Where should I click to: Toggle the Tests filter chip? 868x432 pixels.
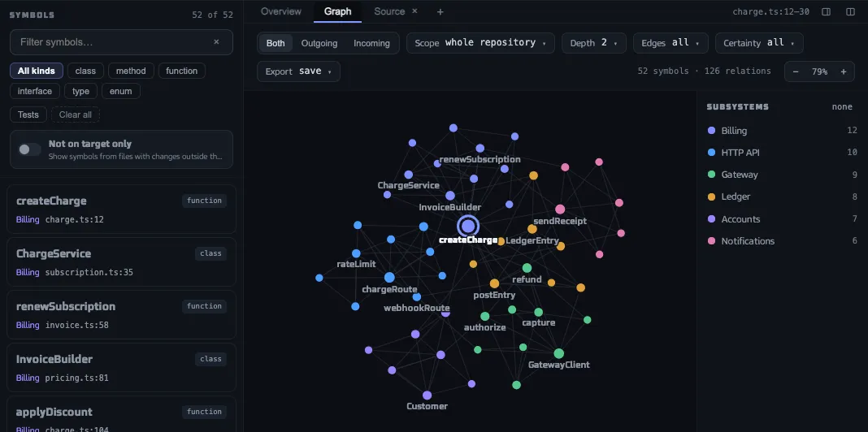click(x=28, y=114)
